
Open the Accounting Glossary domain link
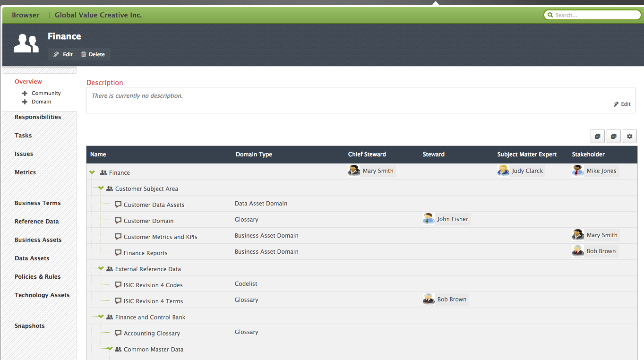(x=152, y=334)
